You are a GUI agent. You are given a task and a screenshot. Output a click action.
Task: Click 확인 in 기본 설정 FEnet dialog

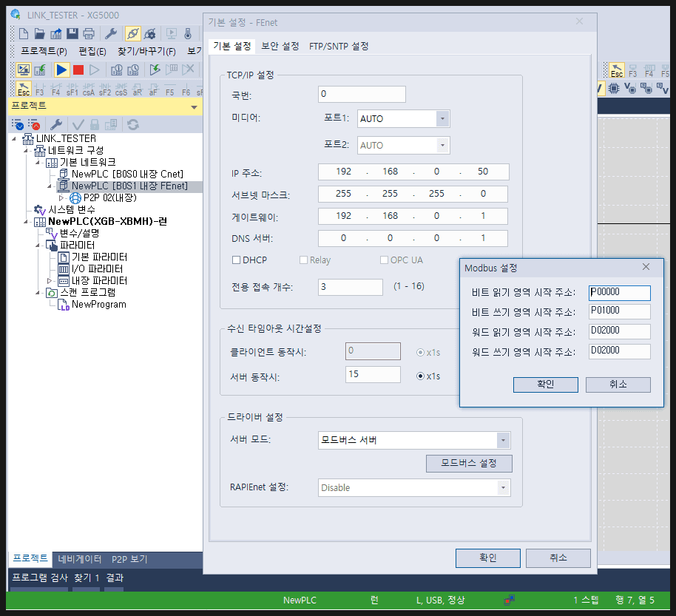(x=488, y=558)
